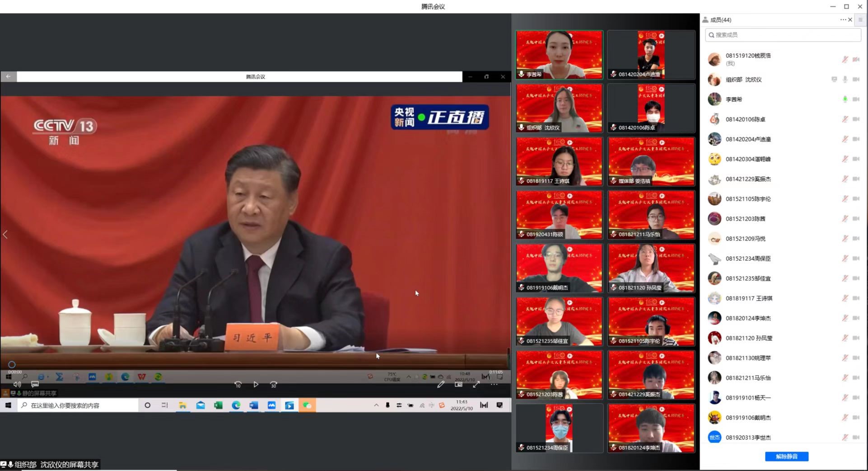The width and height of the screenshot is (868, 471).
Task: Click the 解除静音 unmute button
Action: 786,457
